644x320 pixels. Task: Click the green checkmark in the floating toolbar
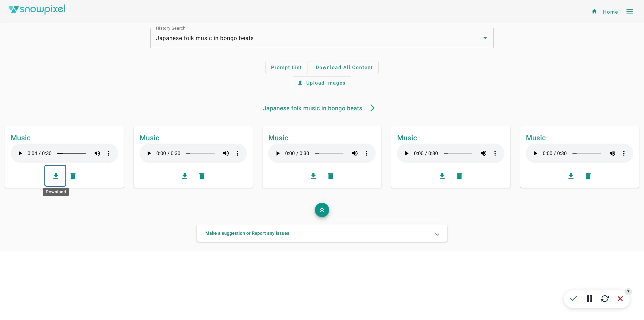pyautogui.click(x=573, y=299)
